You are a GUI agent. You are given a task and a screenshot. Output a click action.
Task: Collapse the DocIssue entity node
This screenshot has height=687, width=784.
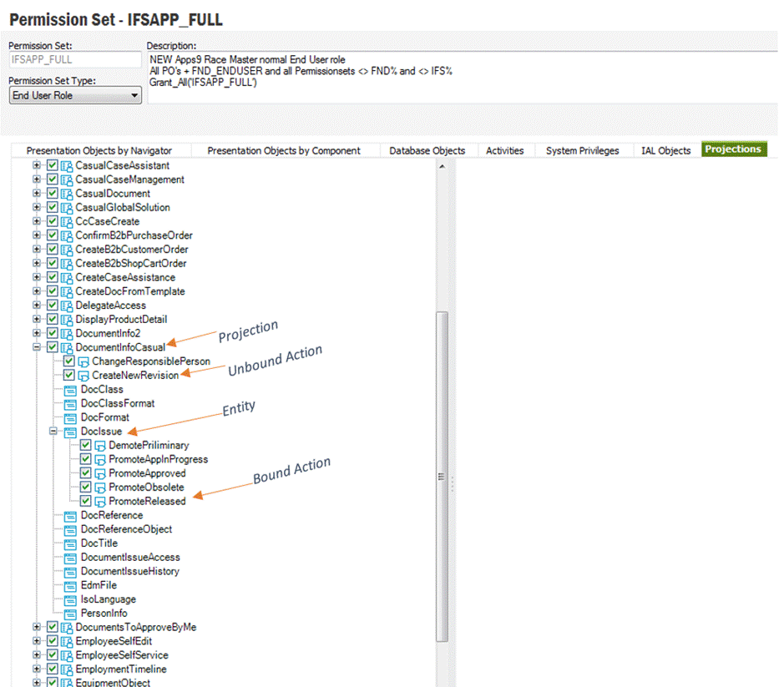pyautogui.click(x=53, y=432)
